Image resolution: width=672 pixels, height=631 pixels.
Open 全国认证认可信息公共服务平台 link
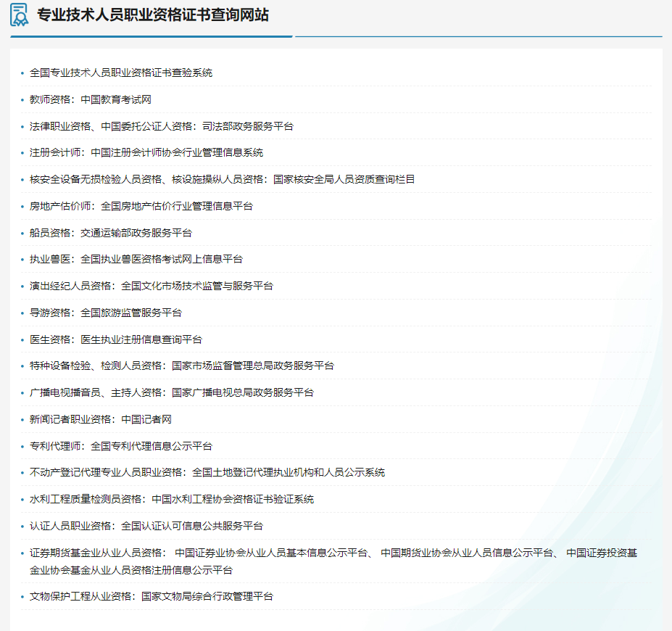pyautogui.click(x=192, y=527)
